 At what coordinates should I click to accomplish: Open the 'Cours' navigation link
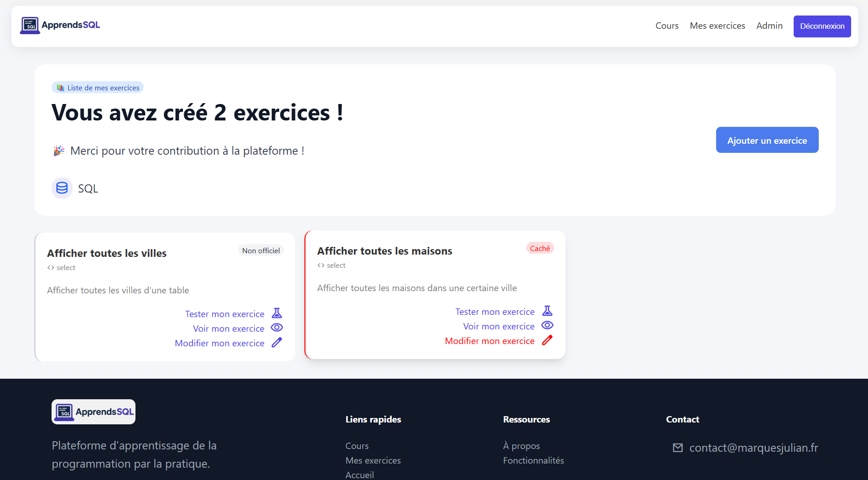[667, 26]
